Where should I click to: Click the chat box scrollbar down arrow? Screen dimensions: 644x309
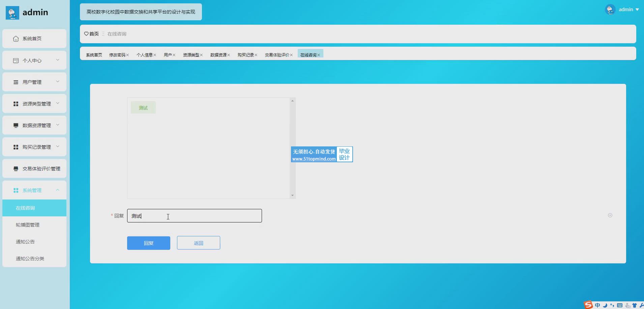tap(292, 195)
